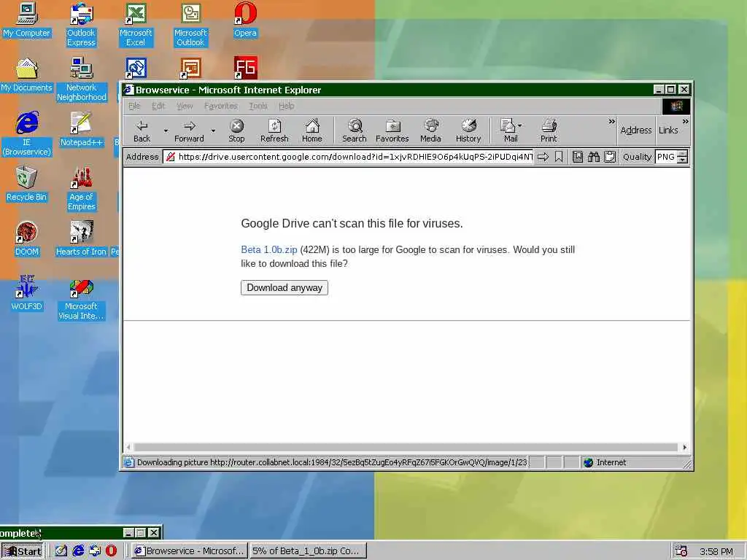
Task: Print the page using the Print button
Action: (549, 131)
